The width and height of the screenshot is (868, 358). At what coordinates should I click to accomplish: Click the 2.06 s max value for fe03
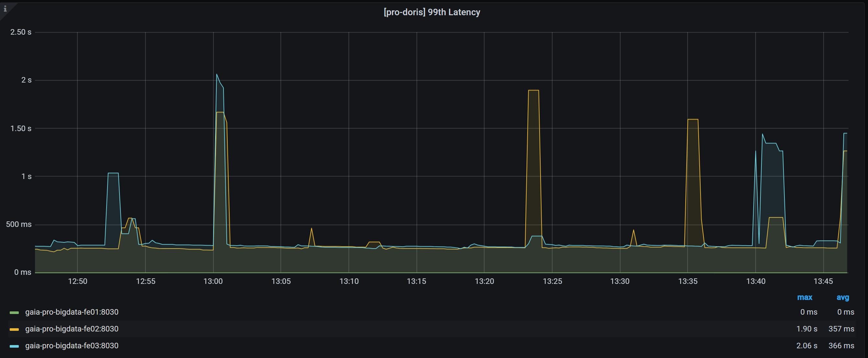[x=806, y=346]
